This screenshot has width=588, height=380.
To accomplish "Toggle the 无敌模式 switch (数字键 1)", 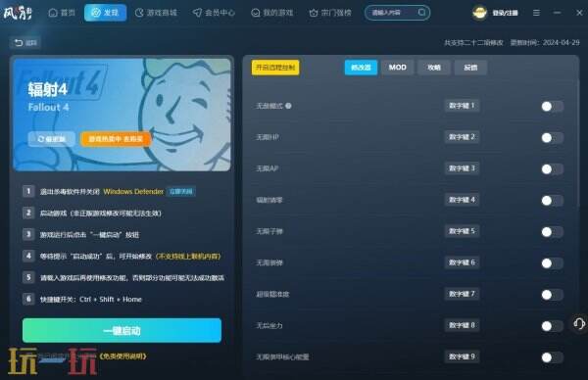I will click(552, 107).
